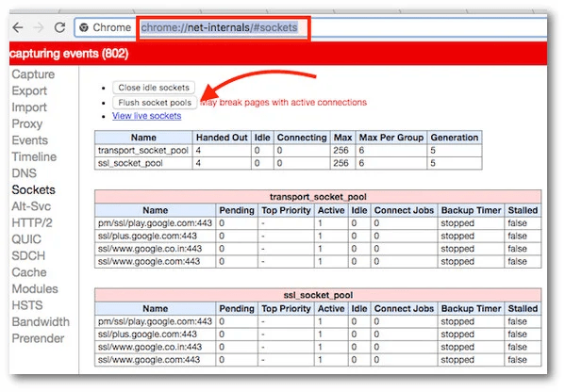Image resolution: width=565 pixels, height=392 pixels.
Task: Click Stalled header in ssl_socket_pool table
Action: pos(523,308)
